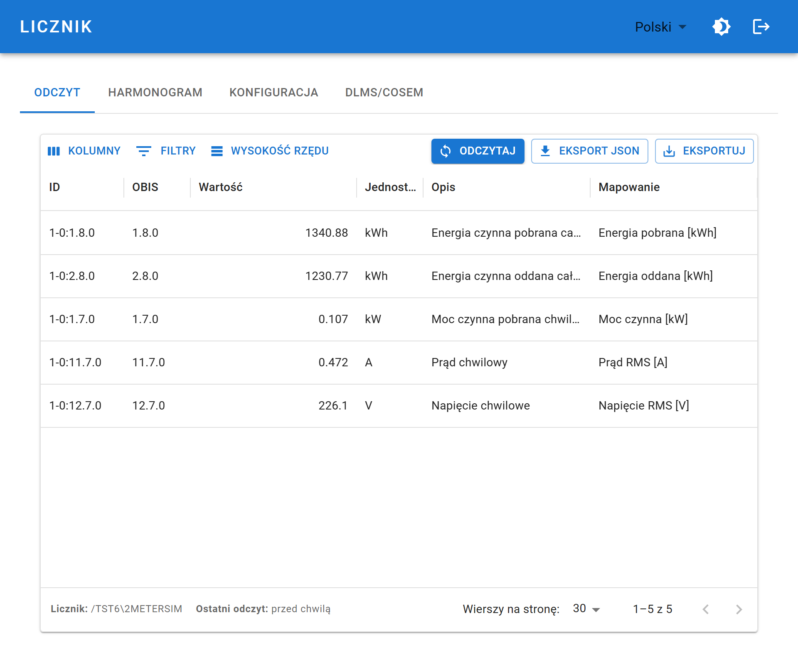Click the 'Napięcie RMS [V]' mapping cell
This screenshot has height=672, width=798.
674,405
